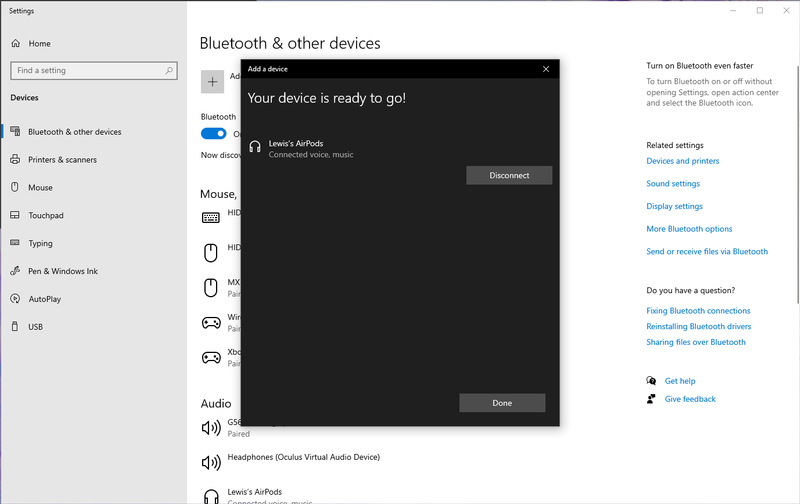Turn off the Bluetooth toggle
The width and height of the screenshot is (800, 504).
tap(213, 134)
